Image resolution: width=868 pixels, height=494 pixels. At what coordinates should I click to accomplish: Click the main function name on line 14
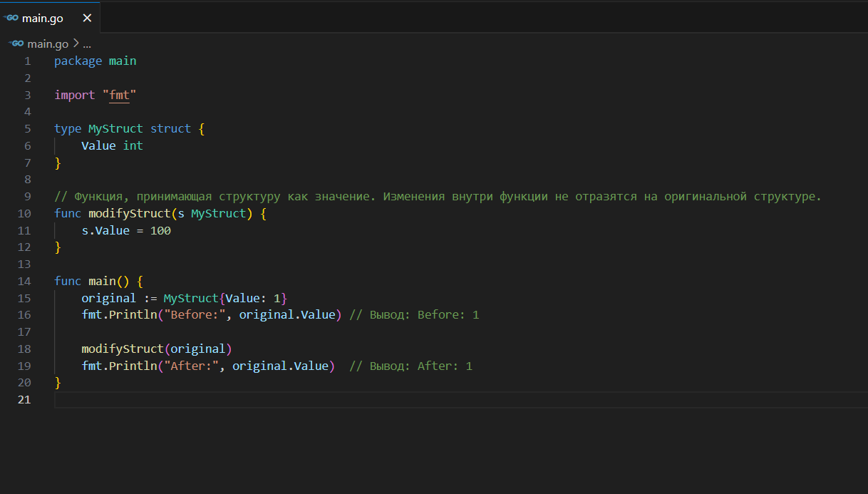pos(102,281)
